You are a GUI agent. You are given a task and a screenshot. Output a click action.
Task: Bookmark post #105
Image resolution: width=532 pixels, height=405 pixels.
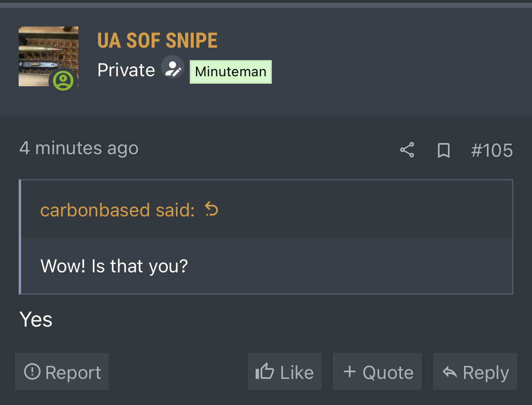click(x=444, y=150)
